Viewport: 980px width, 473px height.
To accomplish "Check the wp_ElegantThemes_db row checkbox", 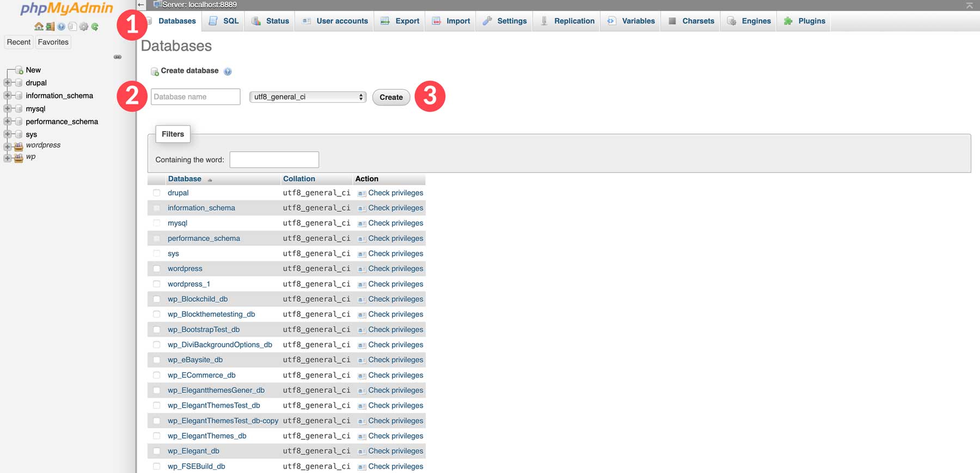I will [157, 435].
